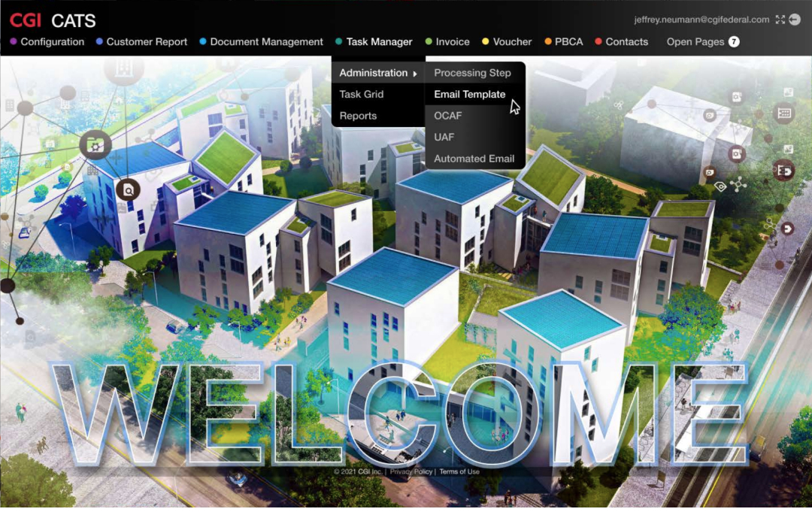The width and height of the screenshot is (812, 521).
Task: Choose Task Grid from the dropdown
Action: click(378, 94)
